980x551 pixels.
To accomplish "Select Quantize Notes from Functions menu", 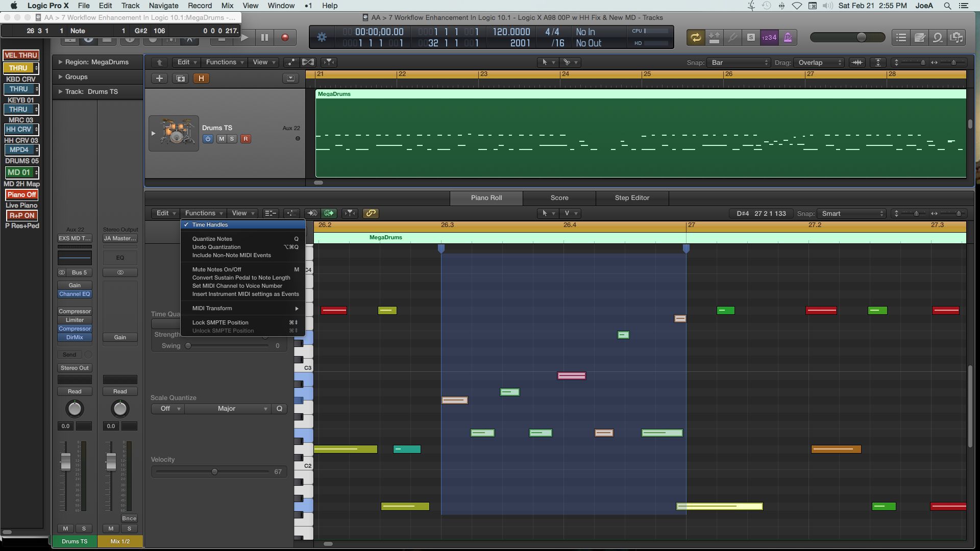I will click(x=242, y=239).
